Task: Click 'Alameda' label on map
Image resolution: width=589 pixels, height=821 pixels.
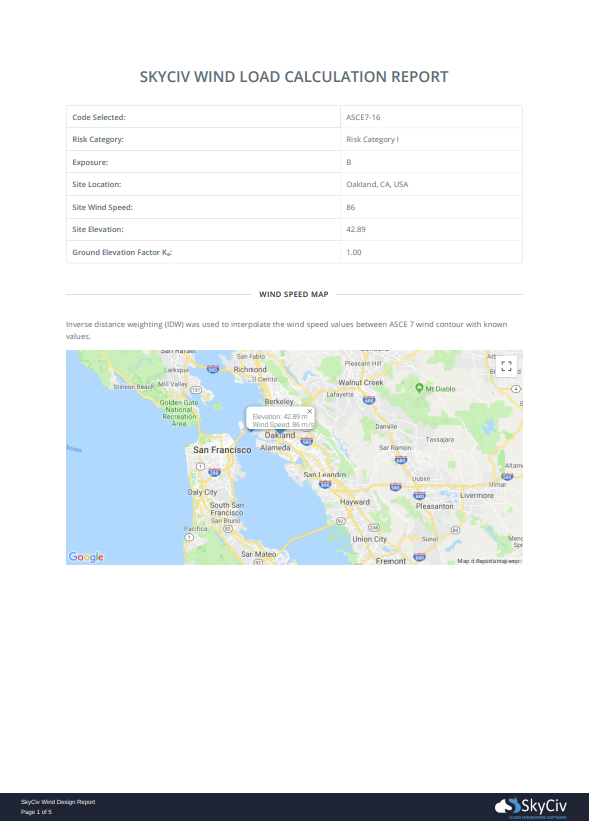Action: click(x=275, y=448)
